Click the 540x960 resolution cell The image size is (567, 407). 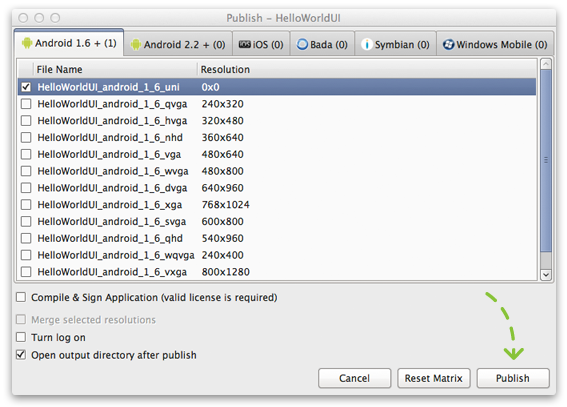point(222,238)
